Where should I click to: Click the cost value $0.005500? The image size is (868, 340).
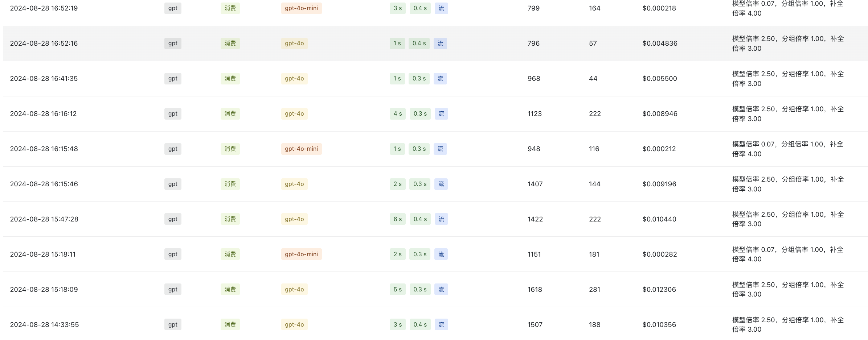[x=660, y=79]
